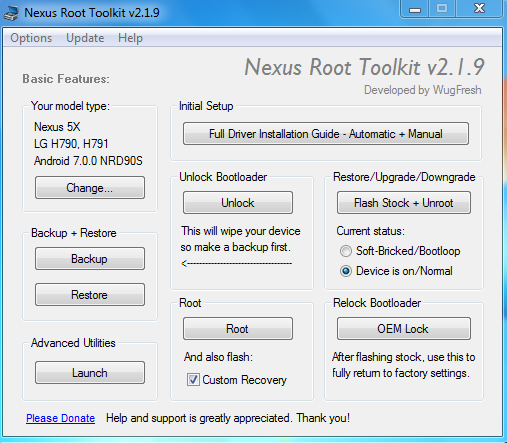Click 'Help and support is greatly appreciated' text
The image size is (507, 443).
199,418
